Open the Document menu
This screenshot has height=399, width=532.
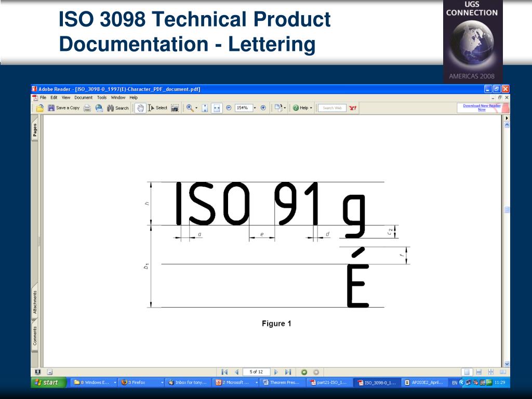pos(84,97)
